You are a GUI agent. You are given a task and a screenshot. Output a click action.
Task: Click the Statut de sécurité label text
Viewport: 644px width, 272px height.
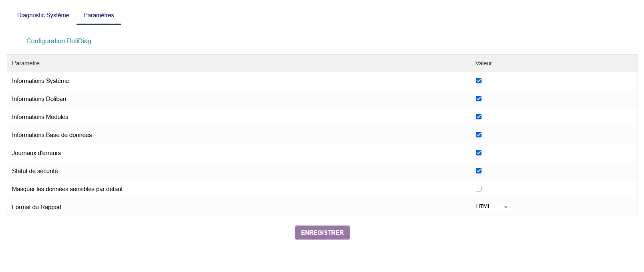coord(35,171)
